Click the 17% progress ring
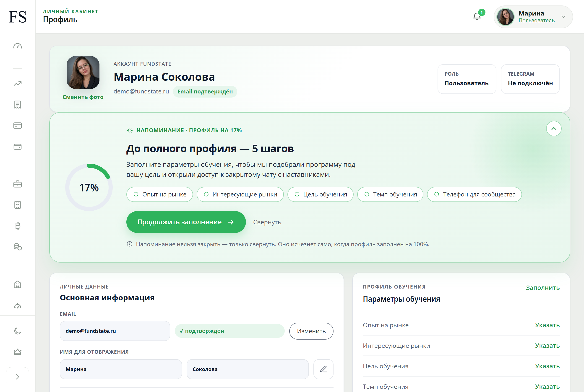The height and width of the screenshot is (392, 584). click(x=89, y=187)
